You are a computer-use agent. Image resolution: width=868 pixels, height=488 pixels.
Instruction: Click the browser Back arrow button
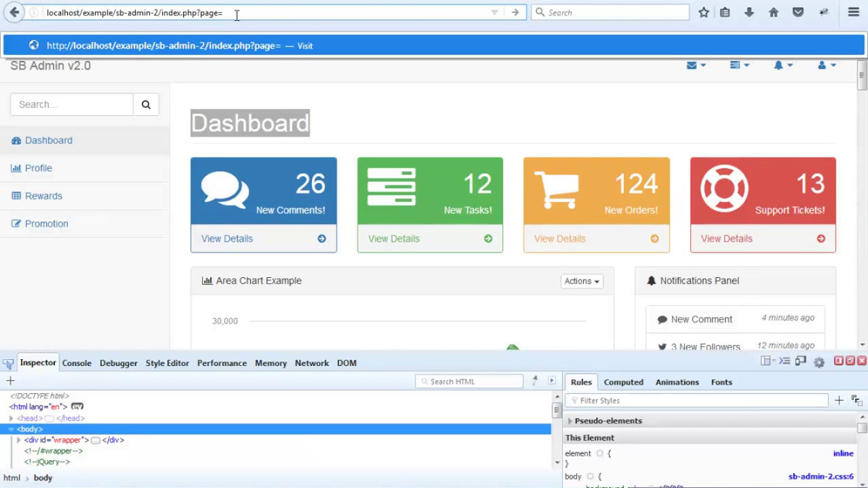pyautogui.click(x=14, y=12)
